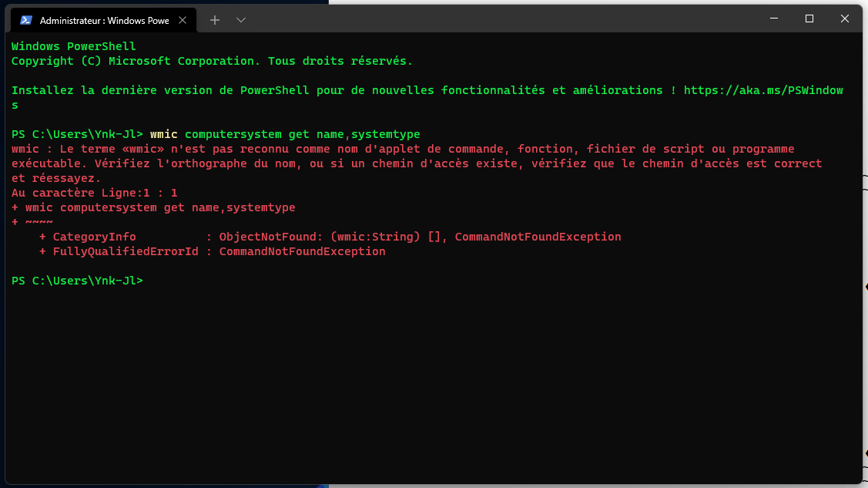Screen dimensions: 868x488
Task: Click 'ObjectNotFound: (wmic:String)' text
Action: pos(320,237)
